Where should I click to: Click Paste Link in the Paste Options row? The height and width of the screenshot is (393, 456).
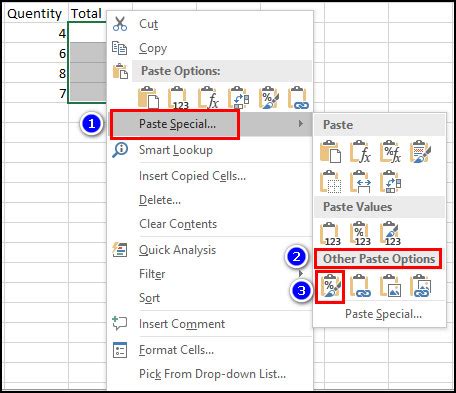(299, 98)
